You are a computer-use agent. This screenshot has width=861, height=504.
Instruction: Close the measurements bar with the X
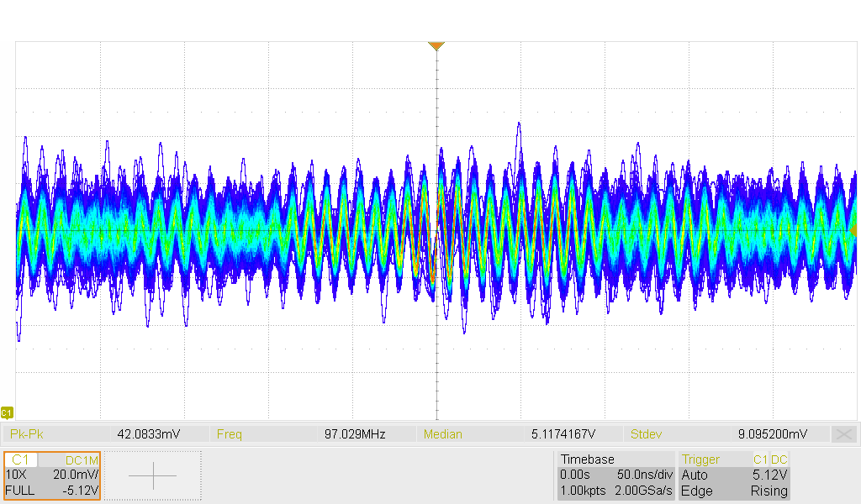click(x=843, y=434)
